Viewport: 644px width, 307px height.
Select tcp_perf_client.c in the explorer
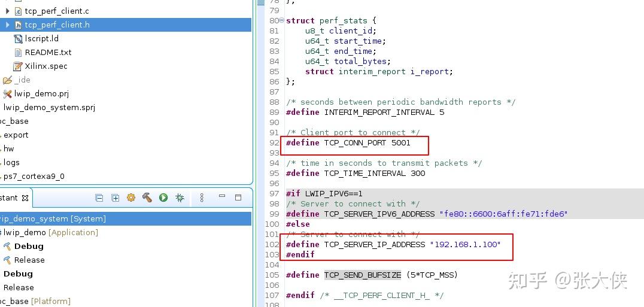point(57,11)
